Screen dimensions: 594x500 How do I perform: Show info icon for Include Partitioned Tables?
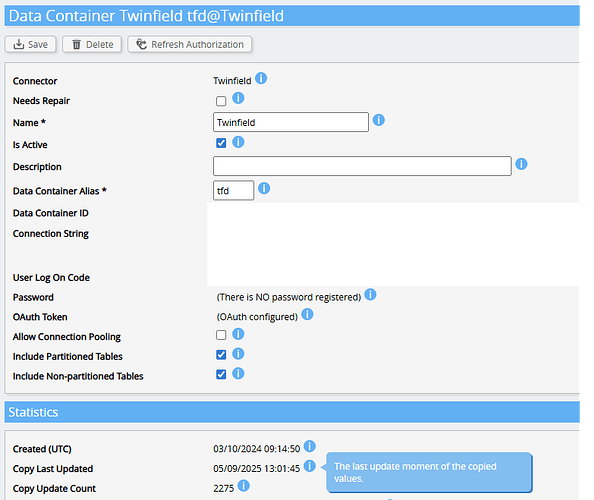click(x=238, y=354)
